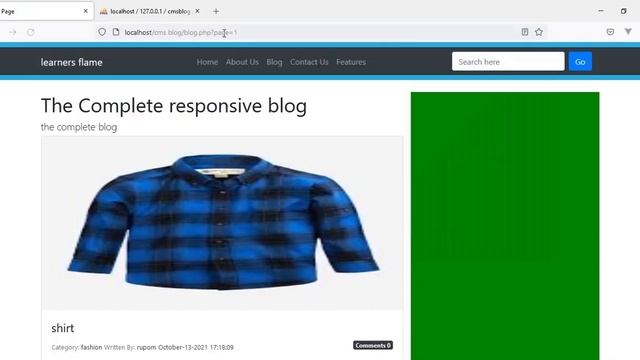Click the page info icon in address bar
The height and width of the screenshot is (360, 640).
pyautogui.click(x=116, y=32)
